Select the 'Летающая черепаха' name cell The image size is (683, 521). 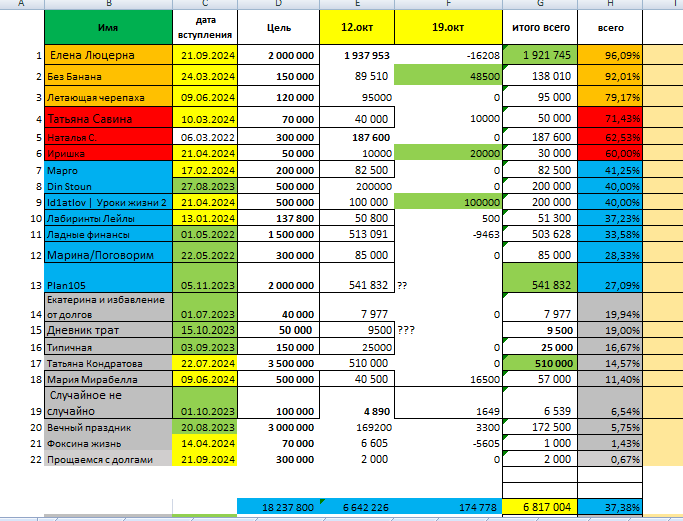108,96
